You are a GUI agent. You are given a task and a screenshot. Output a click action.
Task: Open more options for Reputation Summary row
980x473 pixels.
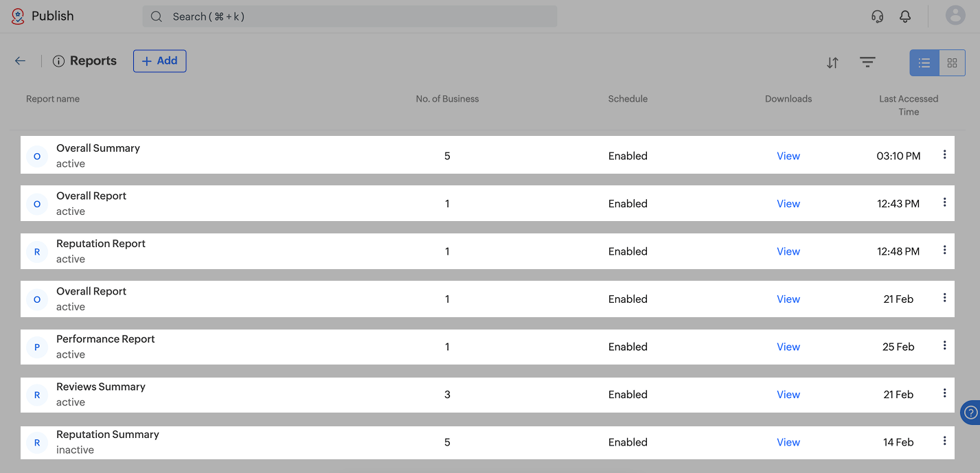tap(944, 441)
